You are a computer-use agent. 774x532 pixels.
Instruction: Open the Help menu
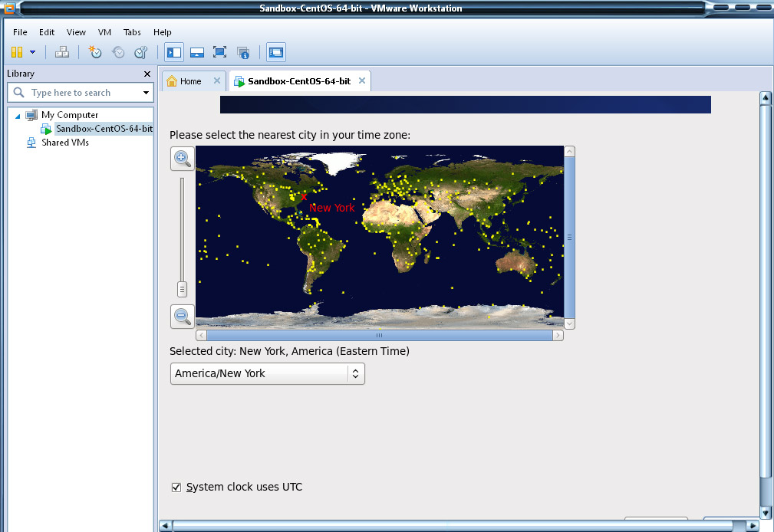162,32
